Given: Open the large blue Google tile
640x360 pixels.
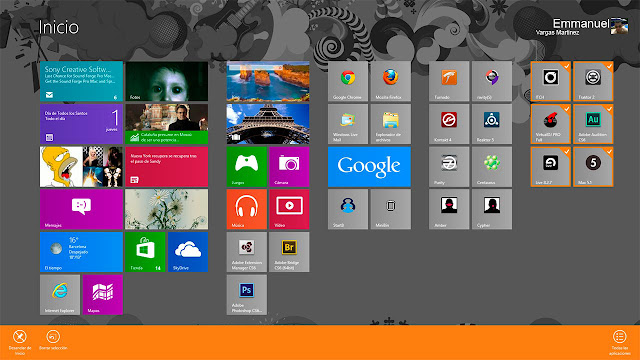Looking at the screenshot, I should pyautogui.click(x=369, y=167).
